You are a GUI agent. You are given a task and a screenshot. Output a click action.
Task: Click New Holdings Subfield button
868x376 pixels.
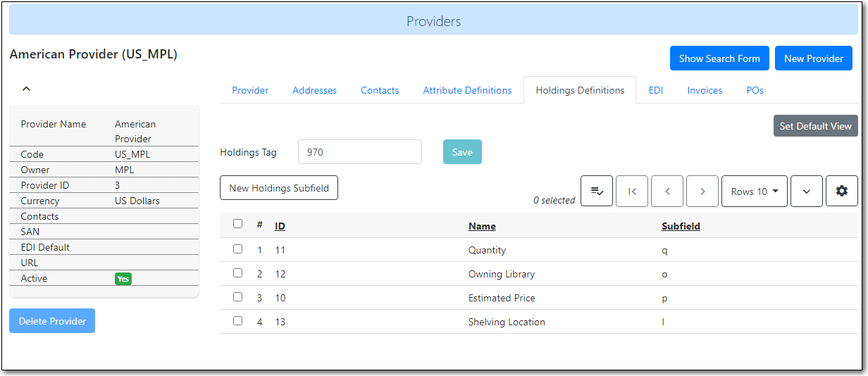click(x=279, y=188)
